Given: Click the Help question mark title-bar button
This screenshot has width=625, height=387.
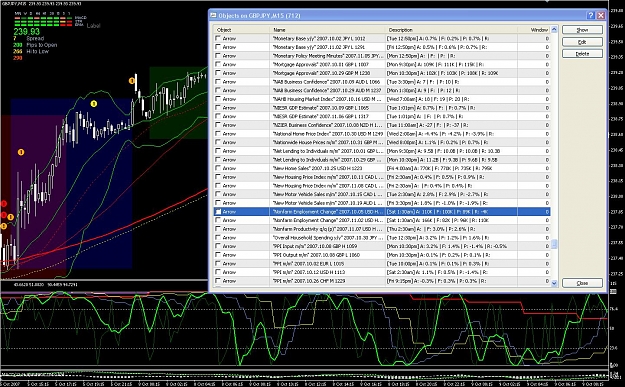Looking at the screenshot, I should click(x=590, y=16).
